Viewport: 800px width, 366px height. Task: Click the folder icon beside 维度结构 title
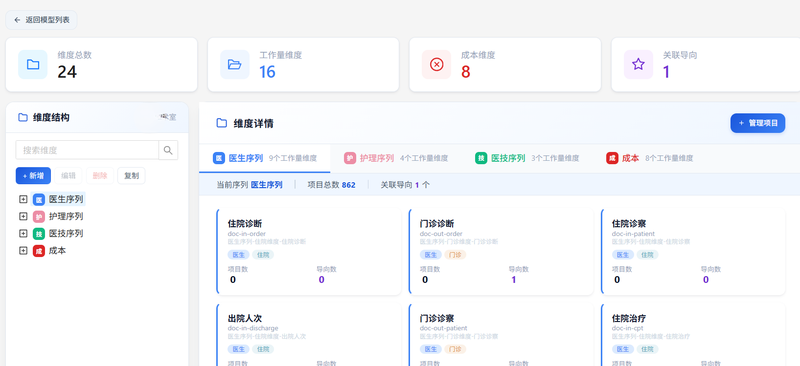tap(22, 117)
